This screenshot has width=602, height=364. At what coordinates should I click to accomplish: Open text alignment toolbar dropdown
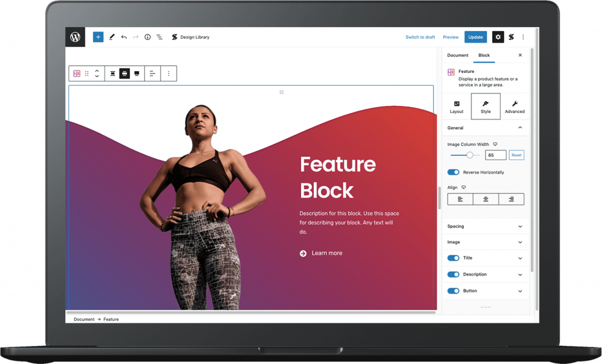point(152,74)
